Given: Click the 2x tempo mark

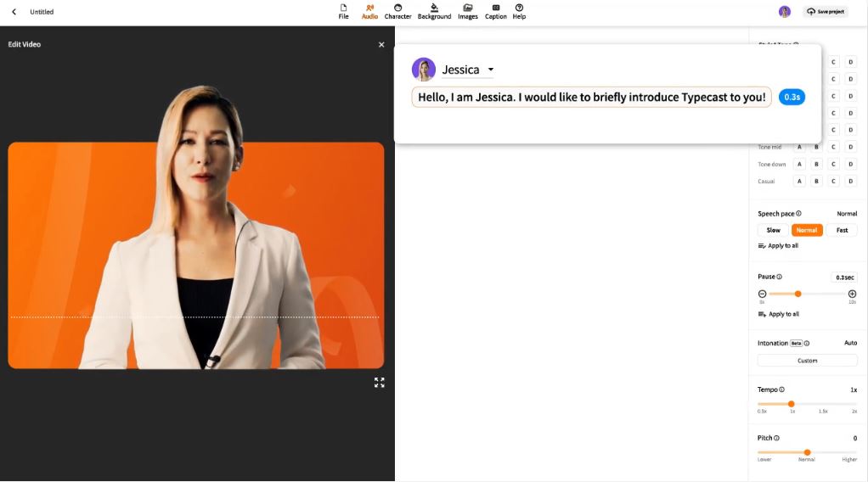Looking at the screenshot, I should click(x=854, y=412).
